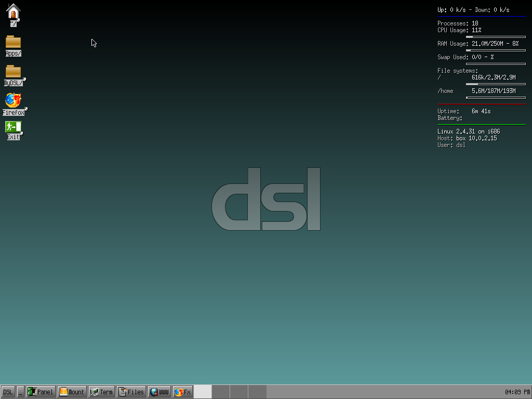Click the taskbar clock showing 04:09 PM
The height and width of the screenshot is (399, 532).
517,392
